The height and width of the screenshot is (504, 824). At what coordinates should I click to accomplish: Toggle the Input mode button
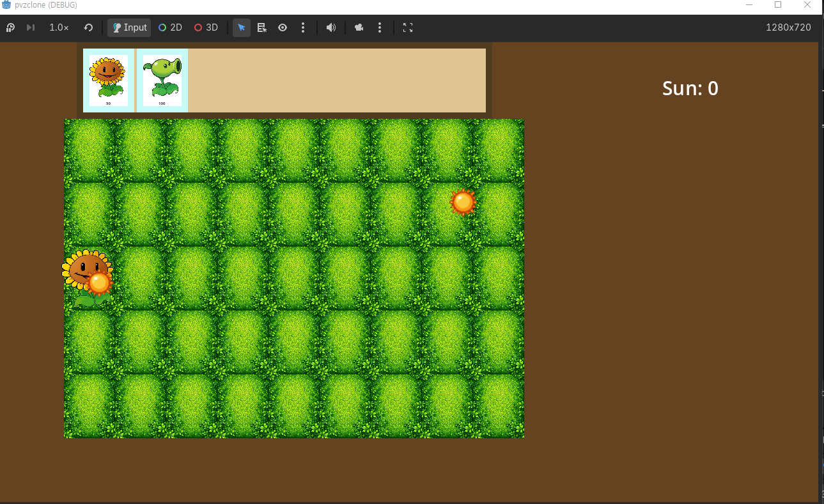(x=129, y=27)
